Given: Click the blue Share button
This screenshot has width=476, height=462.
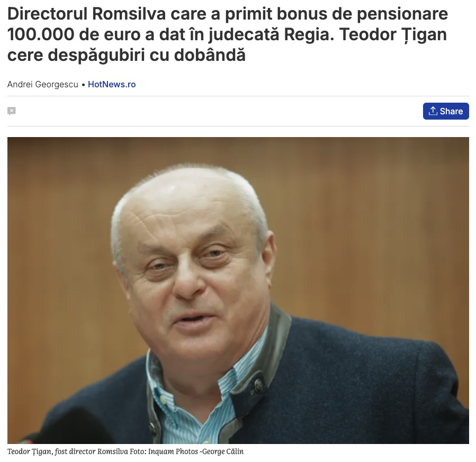Looking at the screenshot, I should 446,111.
